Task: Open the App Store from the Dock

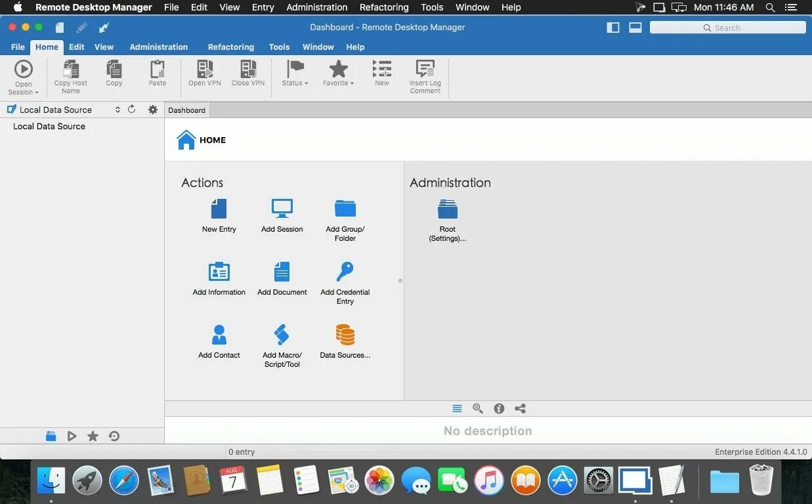Action: (x=563, y=480)
